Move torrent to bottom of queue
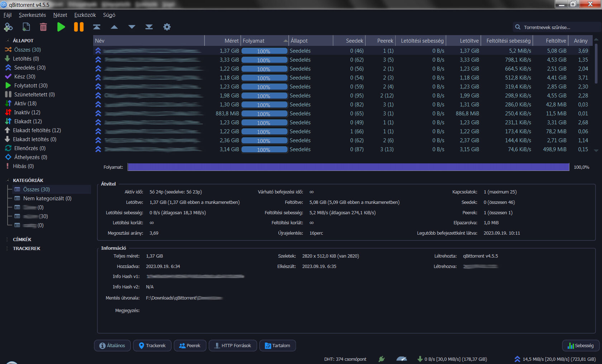The image size is (602, 364). click(149, 27)
